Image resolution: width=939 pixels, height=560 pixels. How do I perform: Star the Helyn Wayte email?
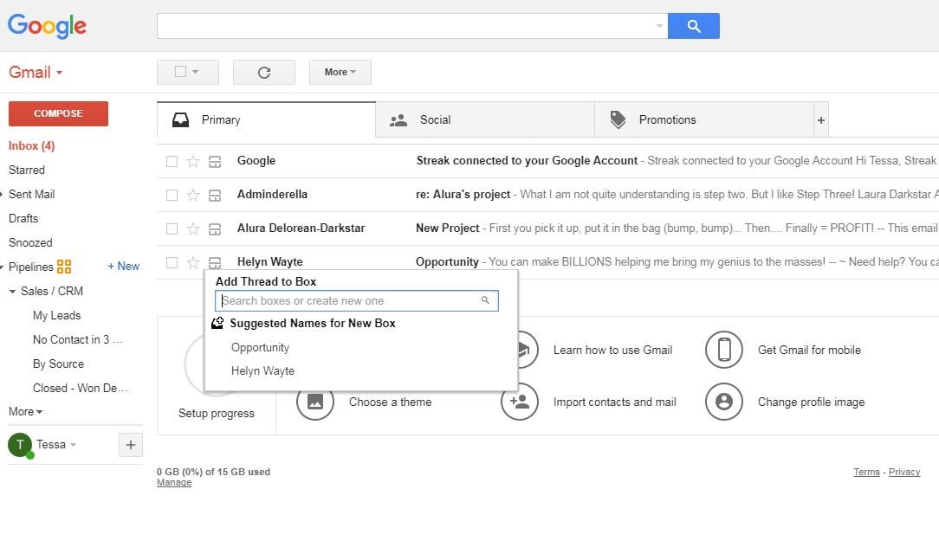pos(193,262)
